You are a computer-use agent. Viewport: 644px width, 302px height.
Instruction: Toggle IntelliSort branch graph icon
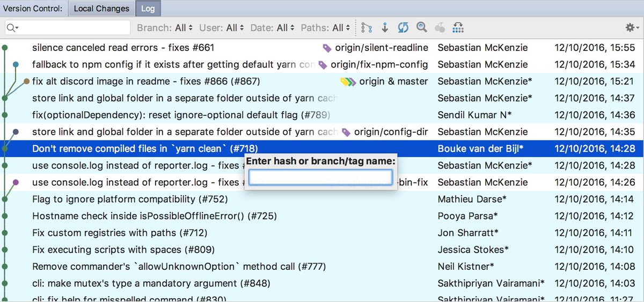pyautogui.click(x=367, y=27)
